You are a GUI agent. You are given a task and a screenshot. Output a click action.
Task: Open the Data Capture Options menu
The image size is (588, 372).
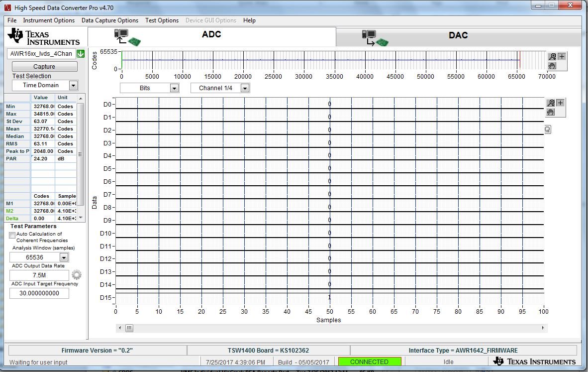point(110,20)
